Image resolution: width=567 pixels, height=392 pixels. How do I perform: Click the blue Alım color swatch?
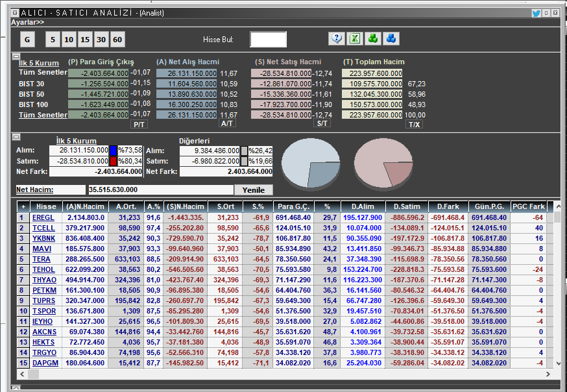pos(113,151)
